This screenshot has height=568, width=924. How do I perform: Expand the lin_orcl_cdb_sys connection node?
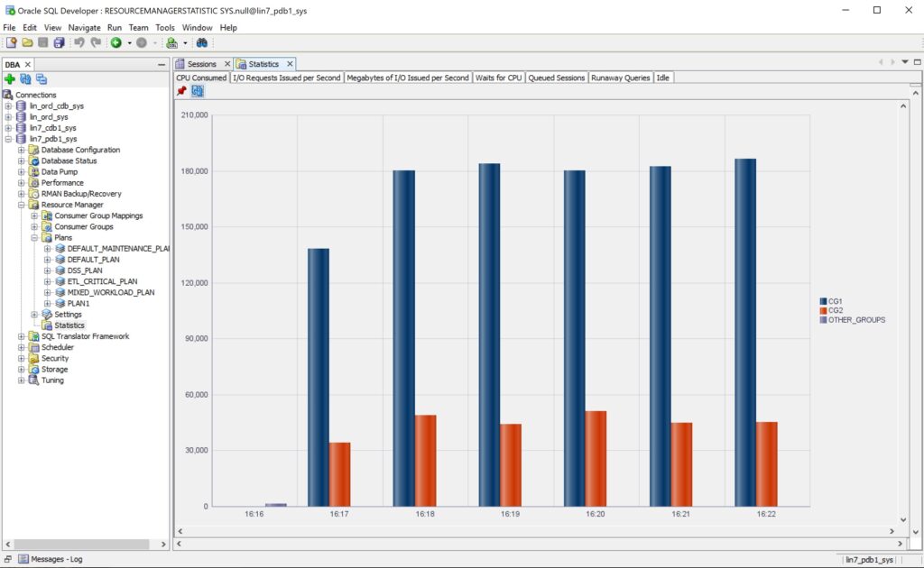(x=9, y=106)
